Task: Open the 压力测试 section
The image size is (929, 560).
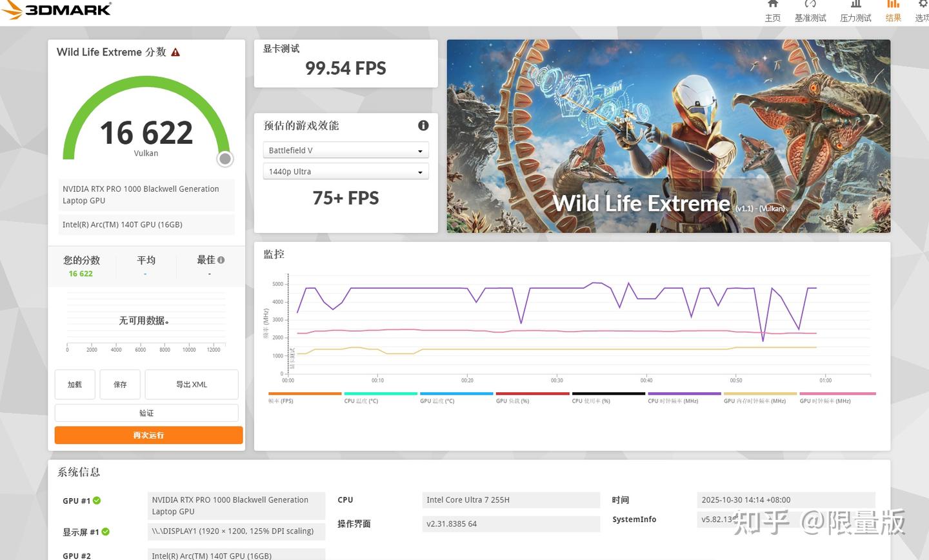Action: (855, 12)
